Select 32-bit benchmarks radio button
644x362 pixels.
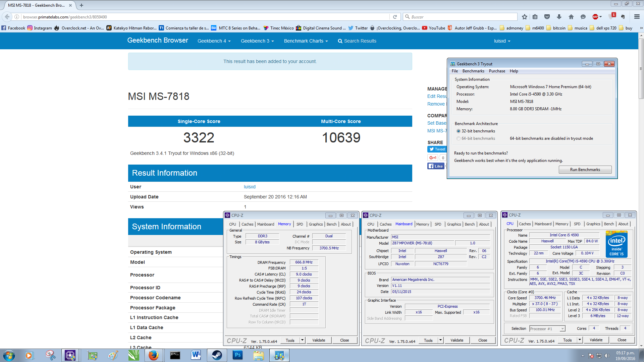pyautogui.click(x=458, y=131)
